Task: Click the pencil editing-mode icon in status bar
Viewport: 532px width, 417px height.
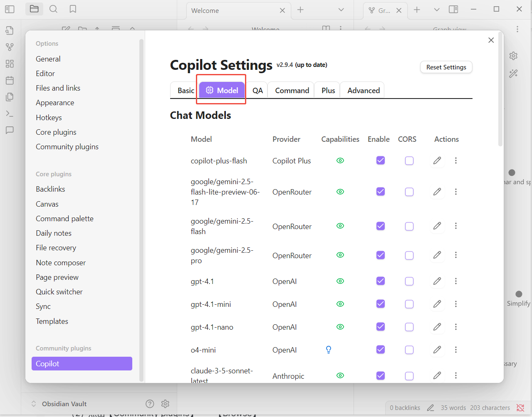Action: coord(431,408)
